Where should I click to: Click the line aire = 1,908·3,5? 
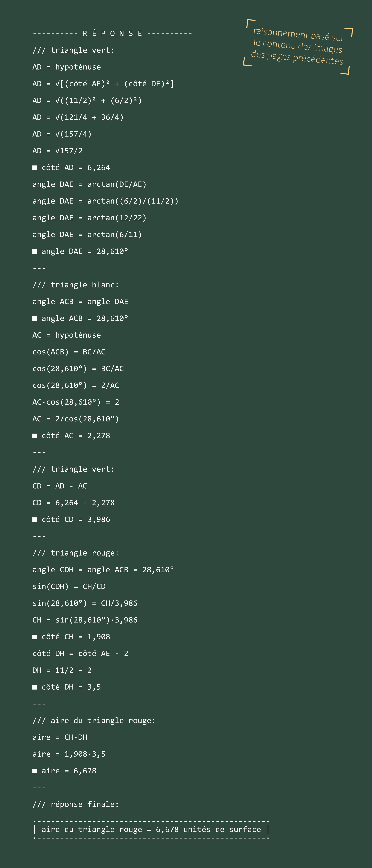click(69, 754)
